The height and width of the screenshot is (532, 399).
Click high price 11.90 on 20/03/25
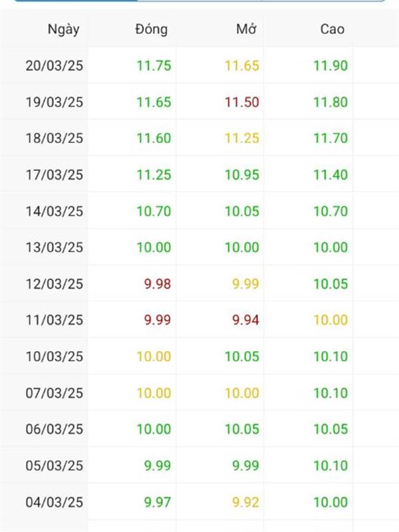(331, 65)
